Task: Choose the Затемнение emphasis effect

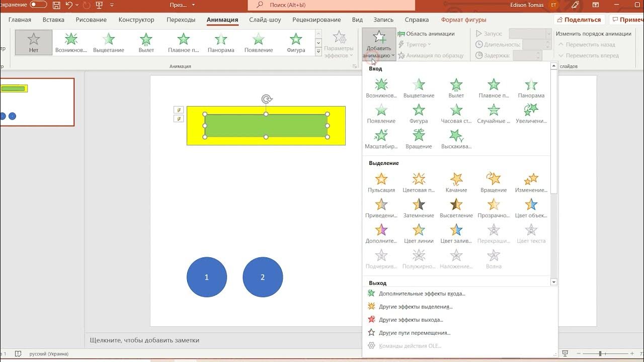Action: coord(419,208)
